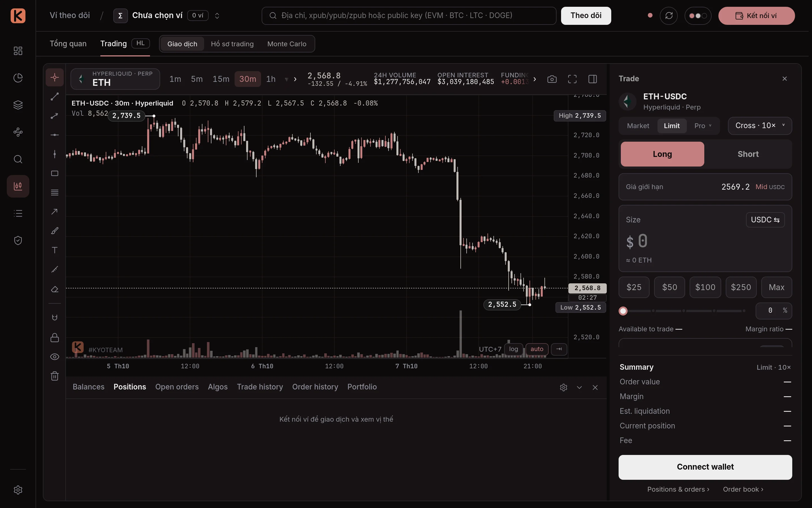Toggle log scale on chart
The height and width of the screenshot is (508, 812).
click(513, 349)
